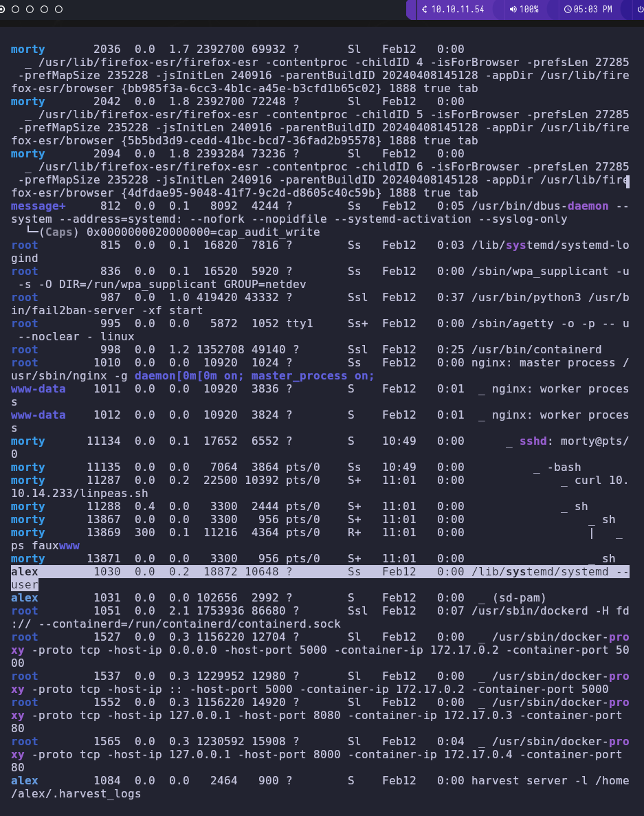Click "master_process on;" highlighted text
The image size is (644, 816).
click(x=313, y=376)
